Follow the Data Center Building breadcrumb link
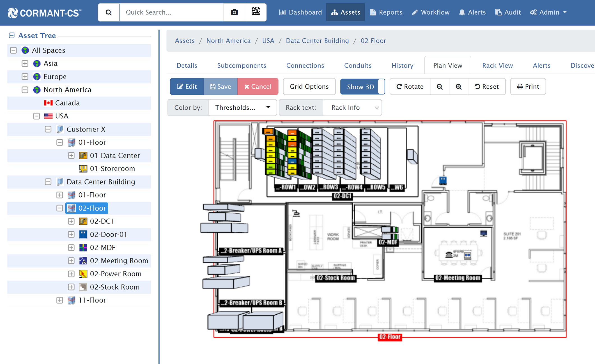Image resolution: width=595 pixels, height=364 pixels. click(317, 41)
